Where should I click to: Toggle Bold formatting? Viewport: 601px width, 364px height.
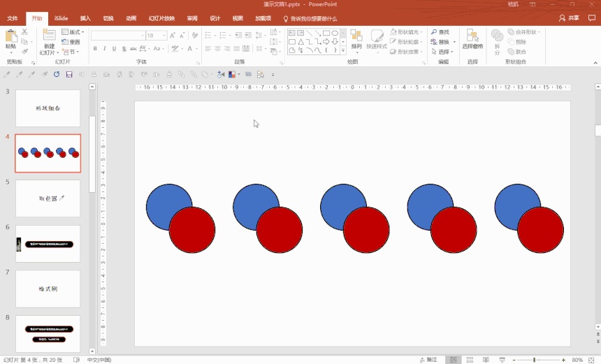click(x=95, y=49)
